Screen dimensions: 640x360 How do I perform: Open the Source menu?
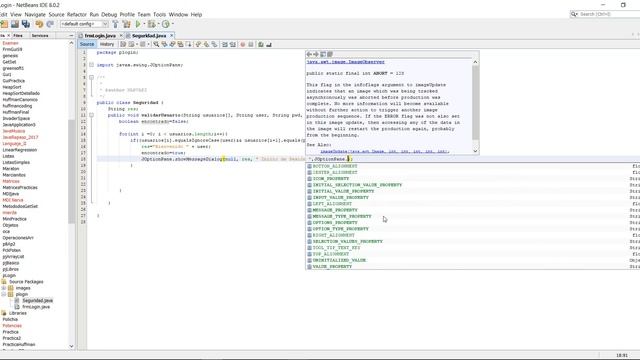[x=56, y=14]
